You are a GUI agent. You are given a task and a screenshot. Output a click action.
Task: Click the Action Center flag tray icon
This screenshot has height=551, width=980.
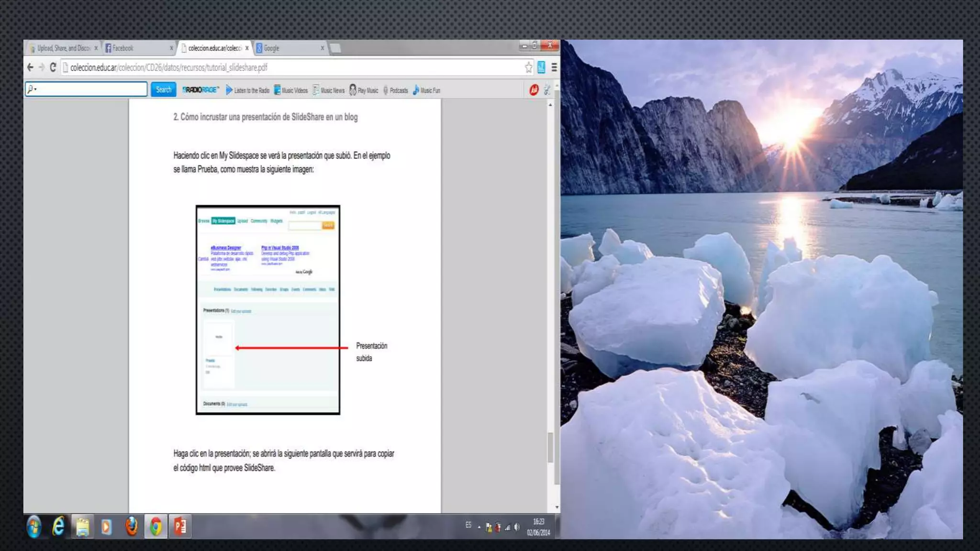[x=489, y=527]
